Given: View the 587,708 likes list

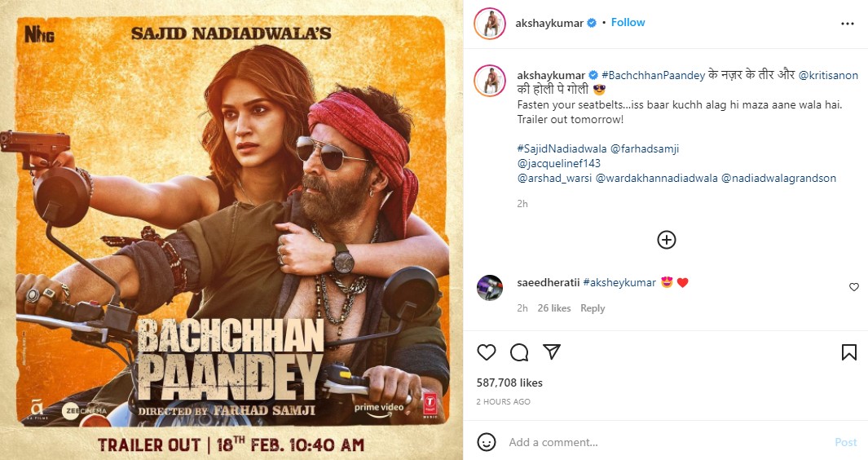Looking at the screenshot, I should 509,383.
